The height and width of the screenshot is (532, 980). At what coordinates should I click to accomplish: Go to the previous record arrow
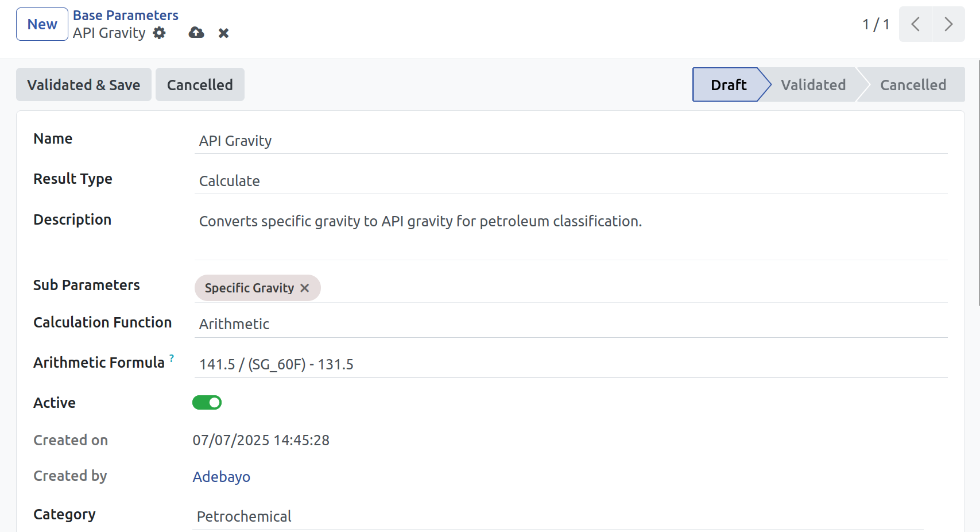pyautogui.click(x=915, y=24)
